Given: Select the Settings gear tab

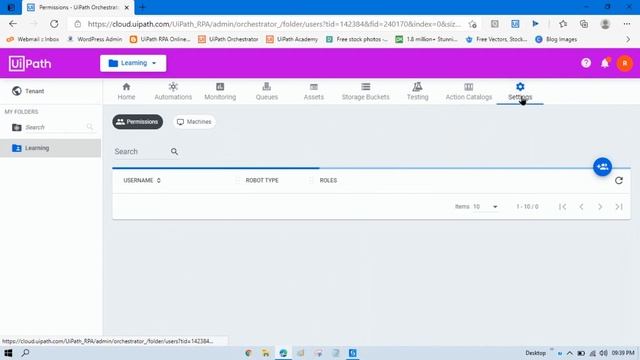Looking at the screenshot, I should coord(520,91).
